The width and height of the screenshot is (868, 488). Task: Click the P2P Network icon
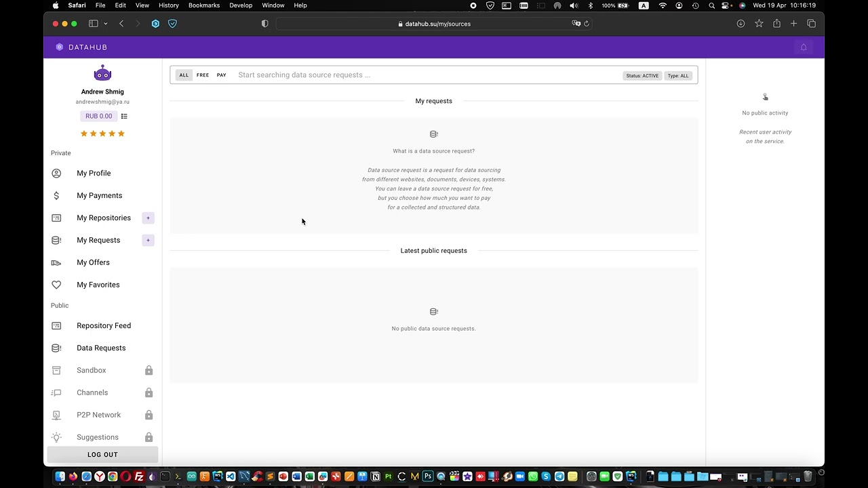56,415
